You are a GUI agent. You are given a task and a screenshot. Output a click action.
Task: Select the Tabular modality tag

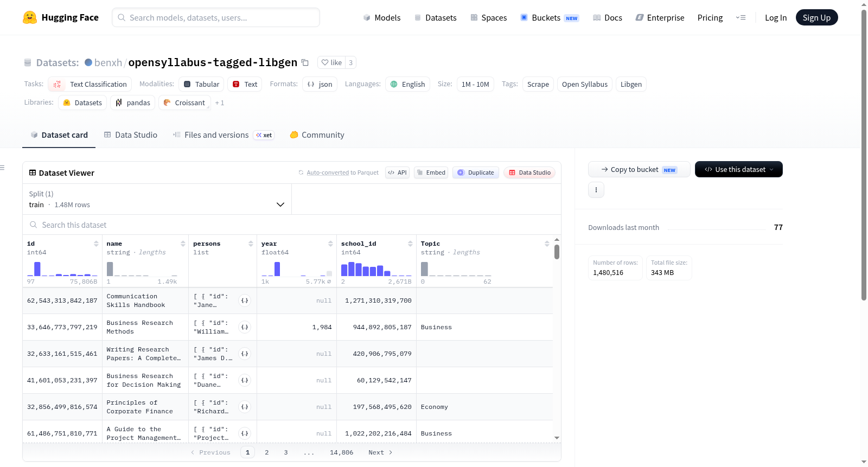(x=201, y=84)
